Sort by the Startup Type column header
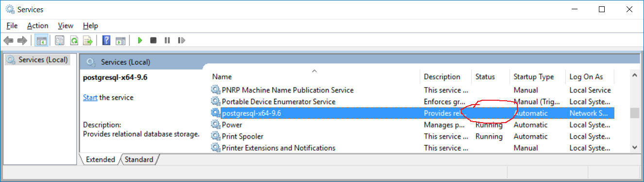The width and height of the screenshot is (644, 182). point(538,76)
